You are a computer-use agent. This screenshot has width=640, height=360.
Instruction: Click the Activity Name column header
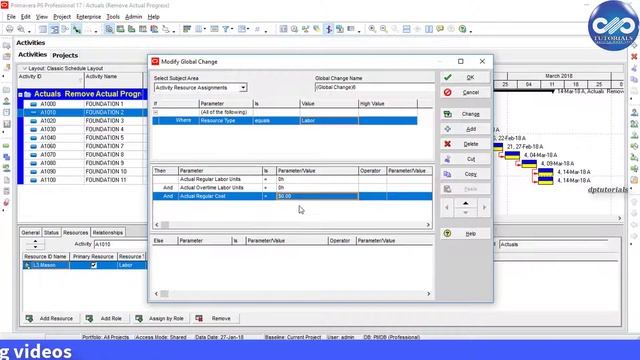113,77
